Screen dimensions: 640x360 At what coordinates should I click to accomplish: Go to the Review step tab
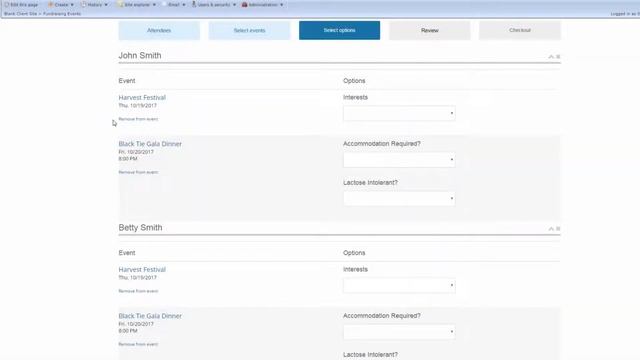click(429, 30)
